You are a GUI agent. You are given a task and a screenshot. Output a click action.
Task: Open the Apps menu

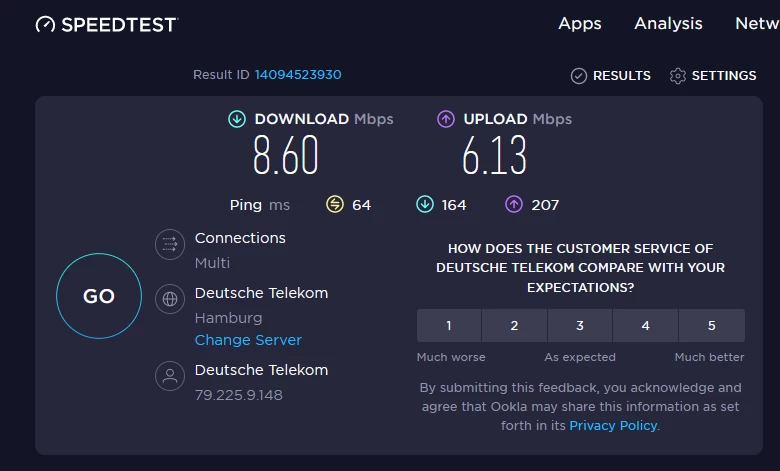580,24
